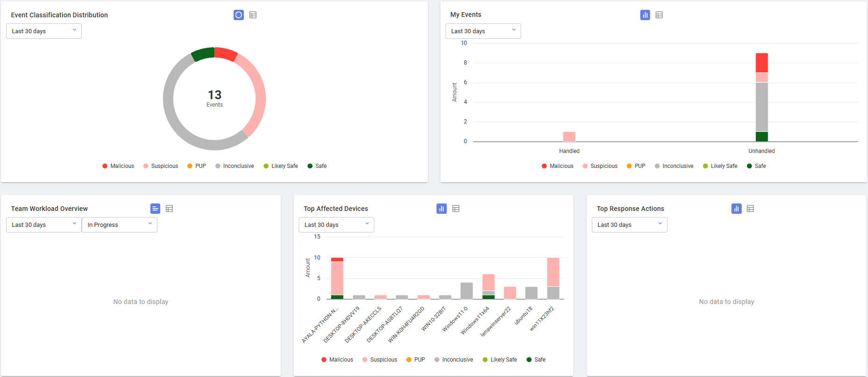Switch Event Classification Distribution to table view
Image resolution: width=868 pixels, height=377 pixels.
click(x=253, y=15)
